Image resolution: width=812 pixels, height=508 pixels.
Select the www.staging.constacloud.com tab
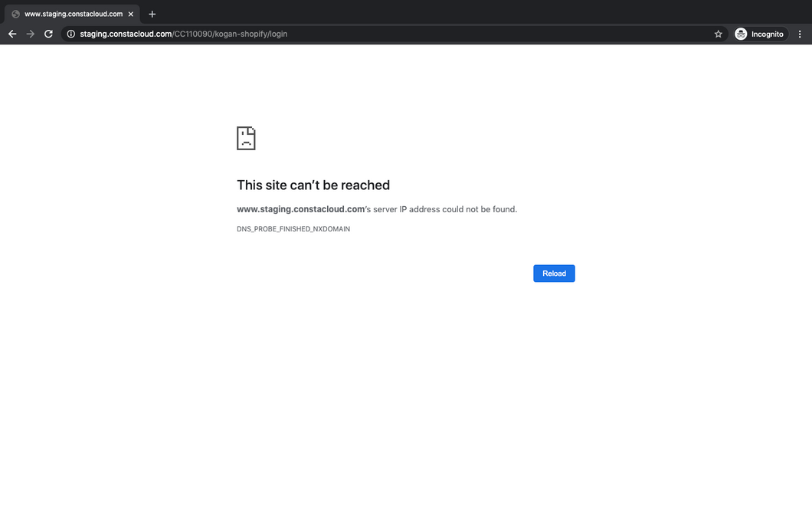coord(74,14)
